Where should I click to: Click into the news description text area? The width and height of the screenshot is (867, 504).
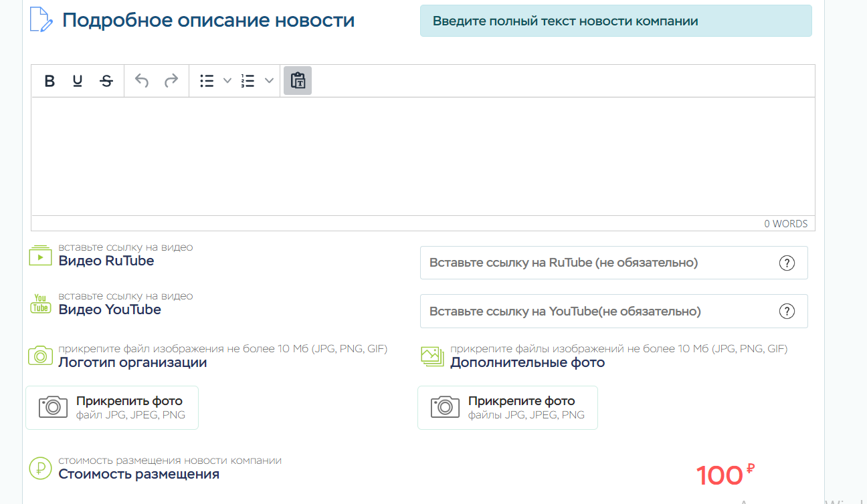pyautogui.click(x=423, y=156)
